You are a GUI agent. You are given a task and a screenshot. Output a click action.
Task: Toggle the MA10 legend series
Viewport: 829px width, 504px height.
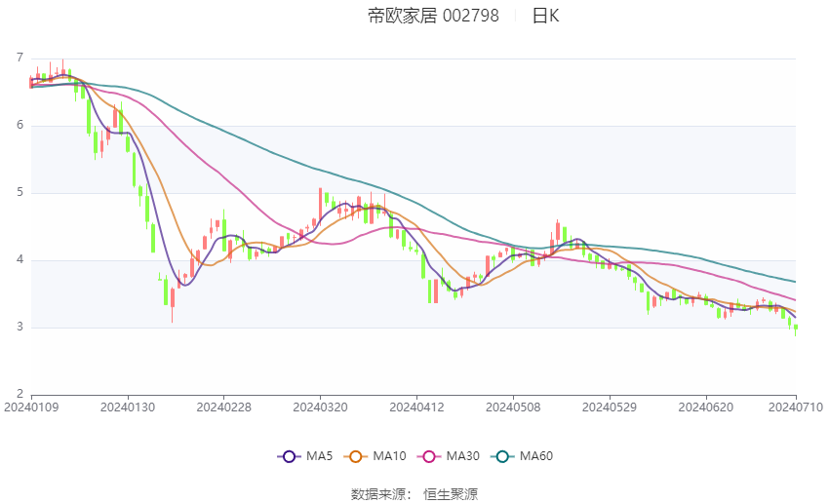point(375,456)
